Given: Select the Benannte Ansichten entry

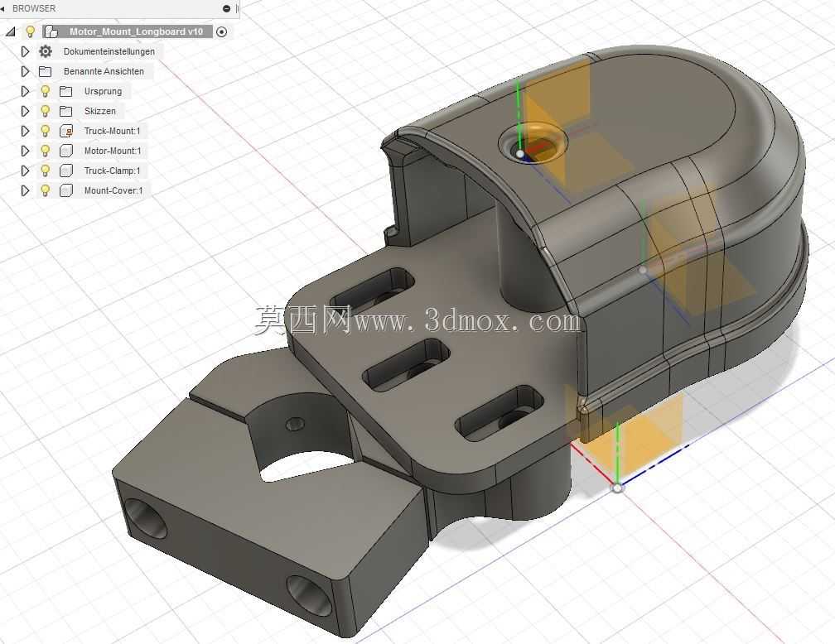Looking at the screenshot, I should (104, 71).
